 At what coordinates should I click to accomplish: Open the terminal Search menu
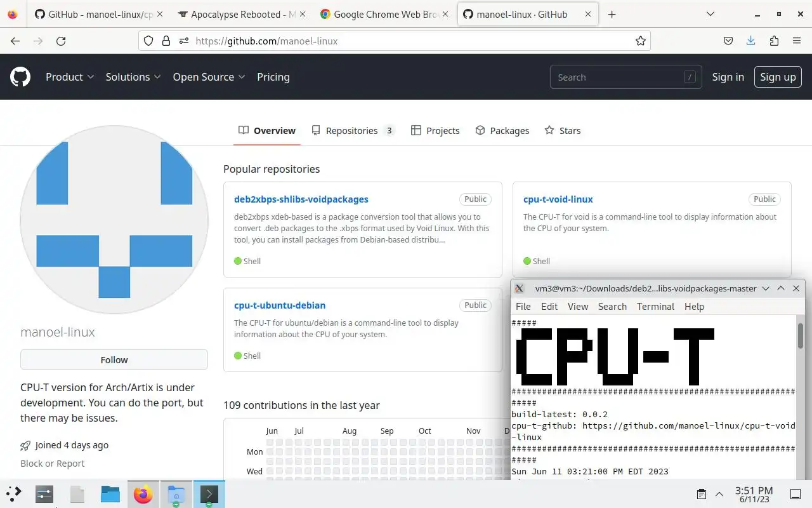(x=612, y=306)
